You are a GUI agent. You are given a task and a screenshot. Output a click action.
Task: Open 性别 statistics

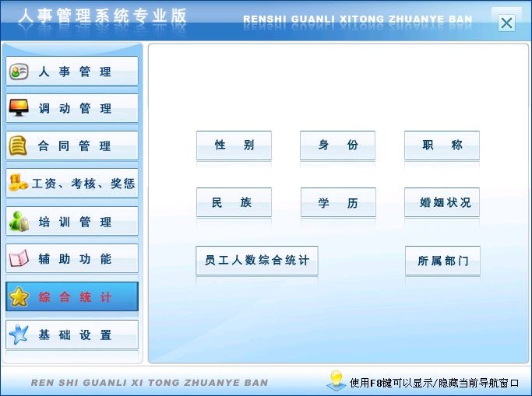pos(234,145)
